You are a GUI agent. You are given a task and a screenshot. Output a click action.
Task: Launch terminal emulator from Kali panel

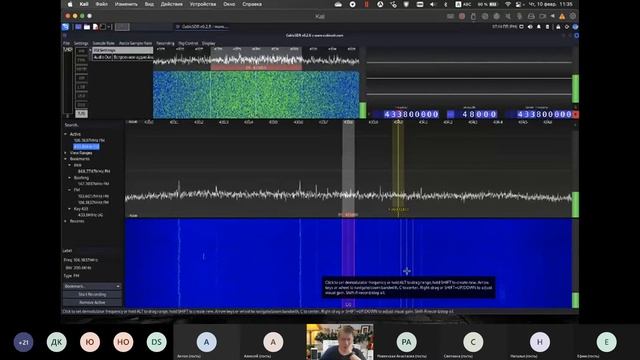pos(103,27)
